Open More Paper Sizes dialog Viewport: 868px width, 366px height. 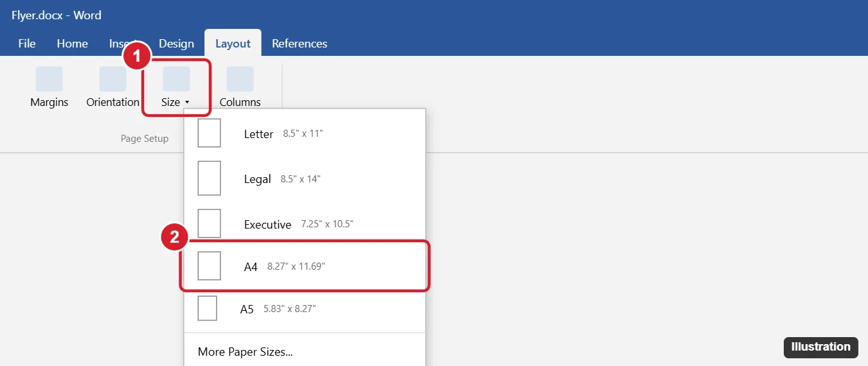click(x=305, y=351)
